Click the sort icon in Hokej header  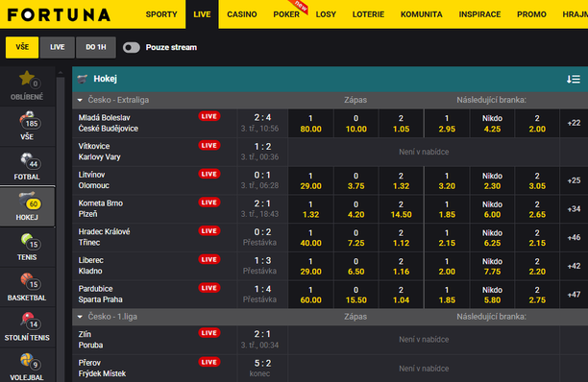(574, 79)
